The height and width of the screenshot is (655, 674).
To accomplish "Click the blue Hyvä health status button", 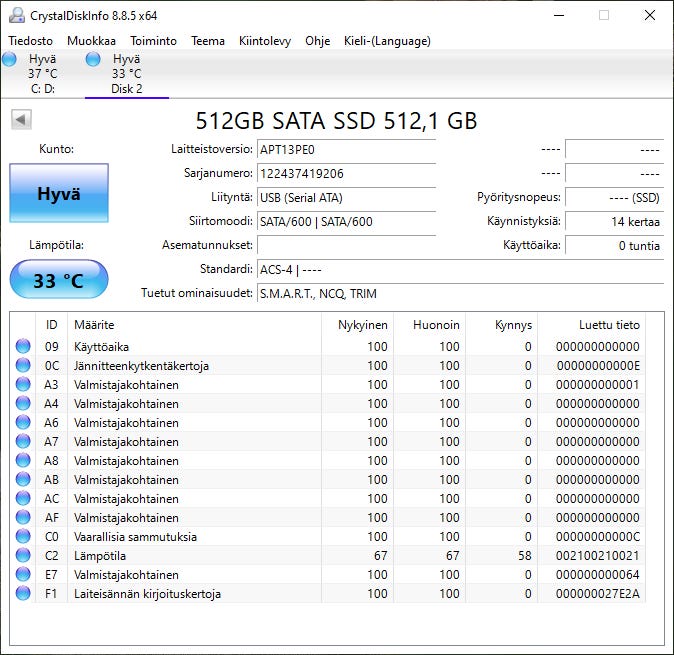I will coord(59,194).
